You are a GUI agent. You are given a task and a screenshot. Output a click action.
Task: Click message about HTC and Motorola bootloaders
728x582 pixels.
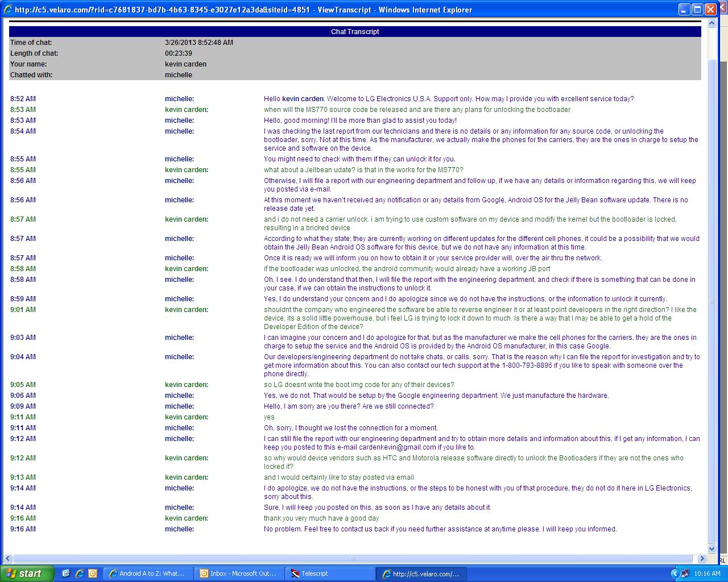(474, 462)
